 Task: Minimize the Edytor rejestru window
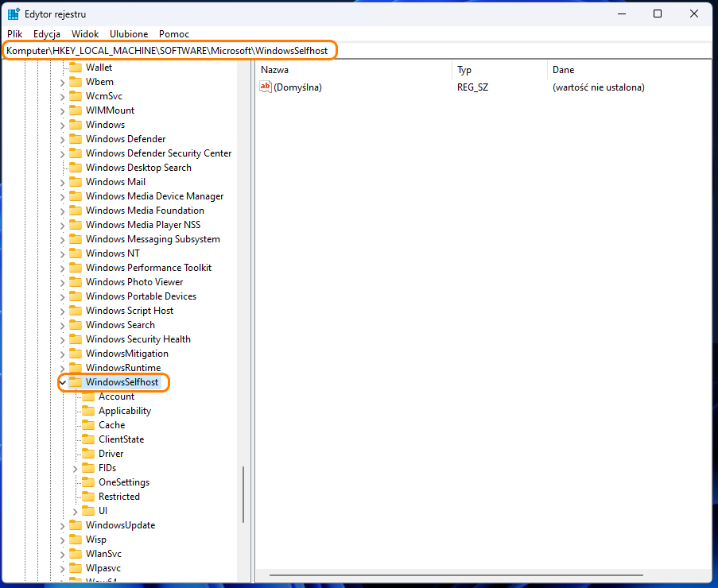[621, 14]
